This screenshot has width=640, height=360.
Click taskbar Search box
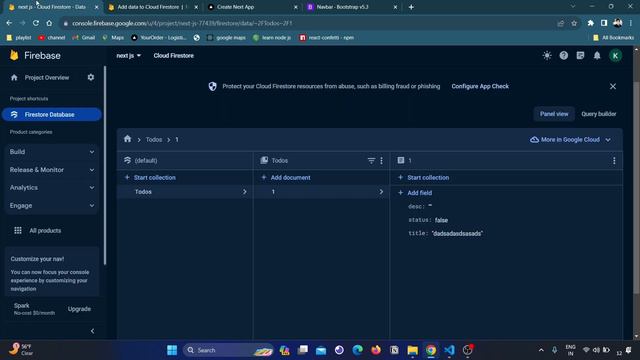click(228, 350)
